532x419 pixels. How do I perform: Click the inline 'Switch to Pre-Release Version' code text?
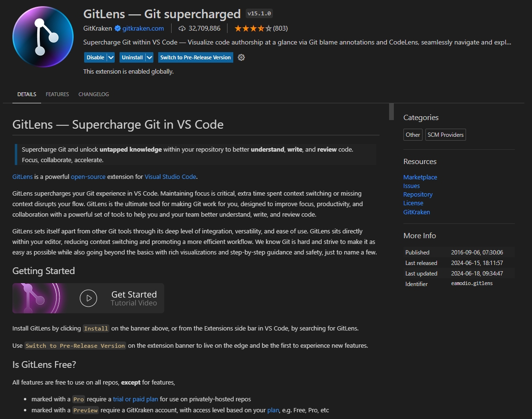point(75,346)
